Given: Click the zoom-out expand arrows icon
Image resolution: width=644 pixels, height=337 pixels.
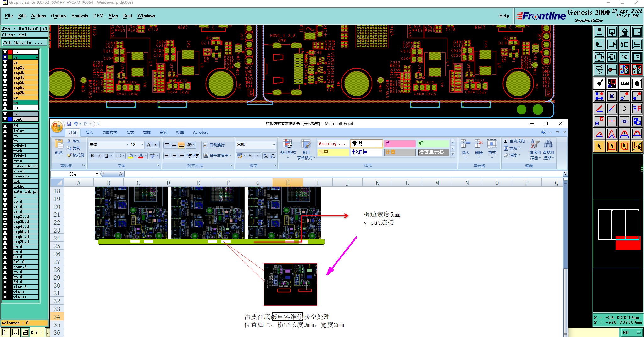Looking at the screenshot, I should coord(599,57).
